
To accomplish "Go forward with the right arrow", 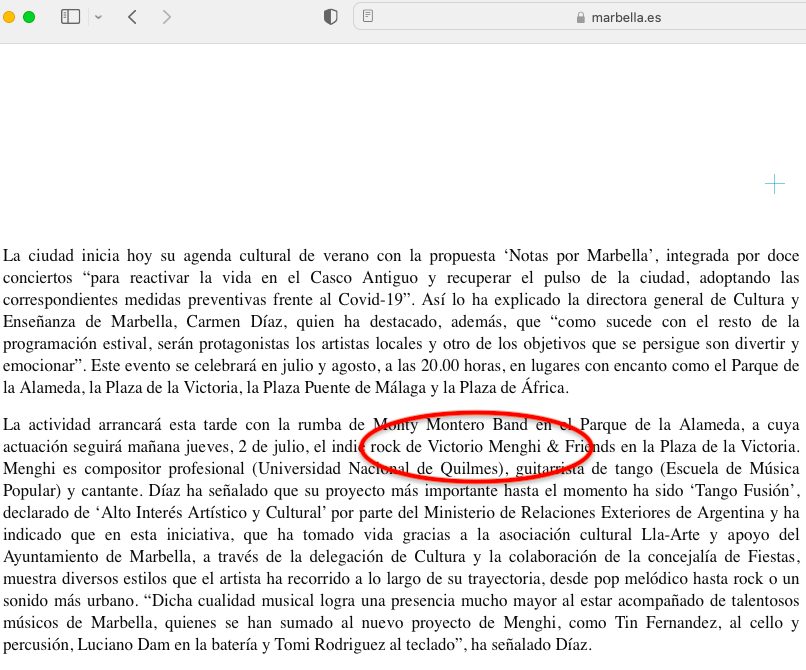I will 166,17.
